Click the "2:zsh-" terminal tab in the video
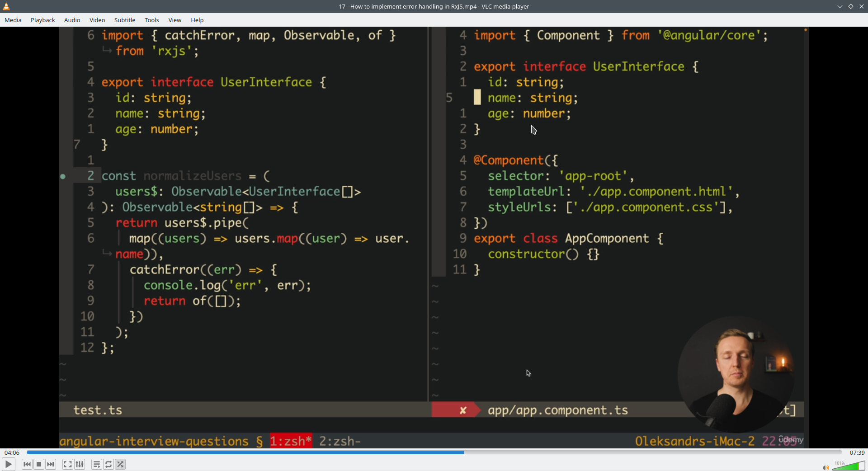This screenshot has width=868, height=471. tap(340, 441)
